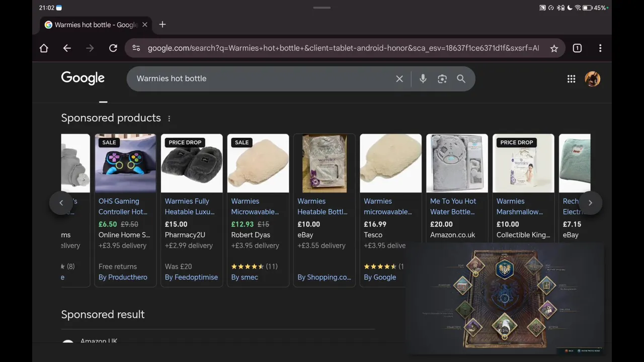Open site info icon in address bar
The height and width of the screenshot is (362, 644).
[x=136, y=48]
